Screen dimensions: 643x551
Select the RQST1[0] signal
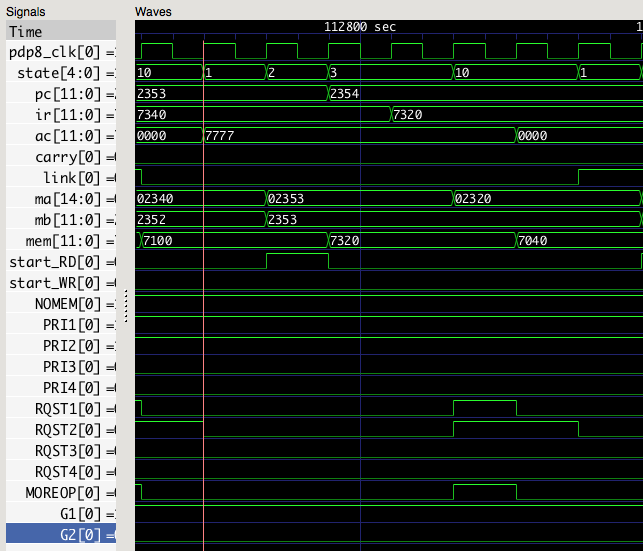point(61,409)
